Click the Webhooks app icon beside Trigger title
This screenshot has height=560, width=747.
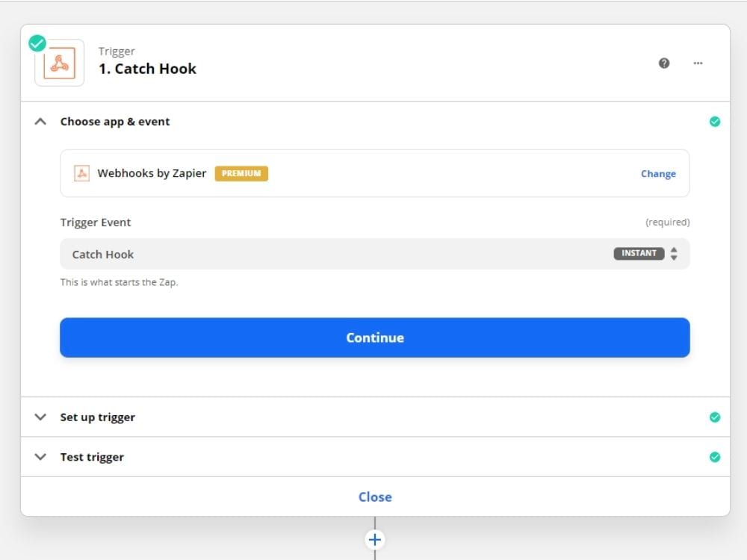(x=60, y=63)
